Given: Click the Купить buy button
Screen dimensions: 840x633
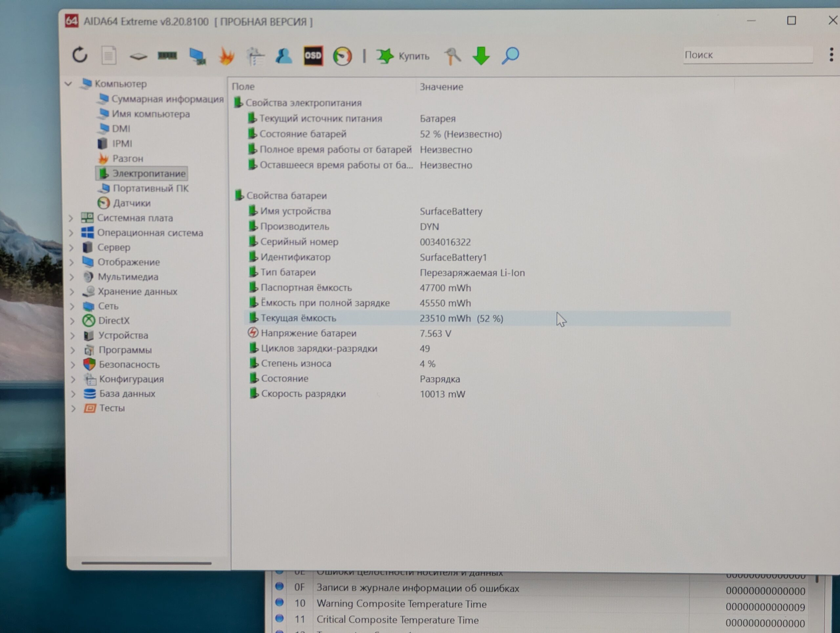Looking at the screenshot, I should 403,56.
